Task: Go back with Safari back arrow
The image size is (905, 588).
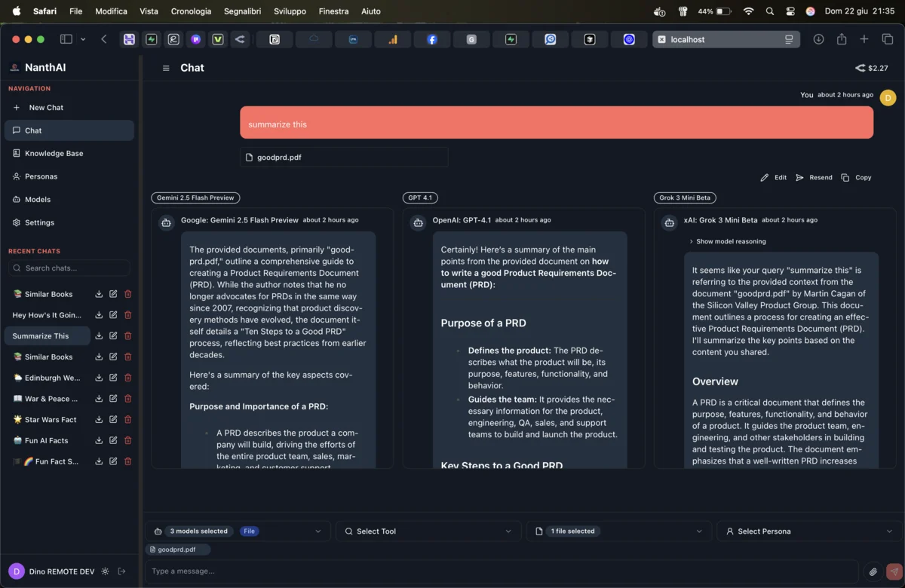Action: tap(104, 39)
